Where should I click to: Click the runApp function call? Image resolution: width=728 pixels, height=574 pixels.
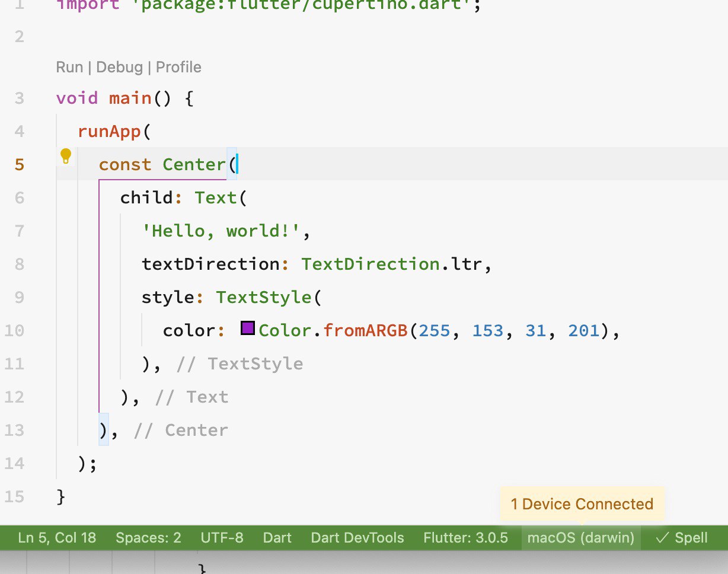[110, 131]
